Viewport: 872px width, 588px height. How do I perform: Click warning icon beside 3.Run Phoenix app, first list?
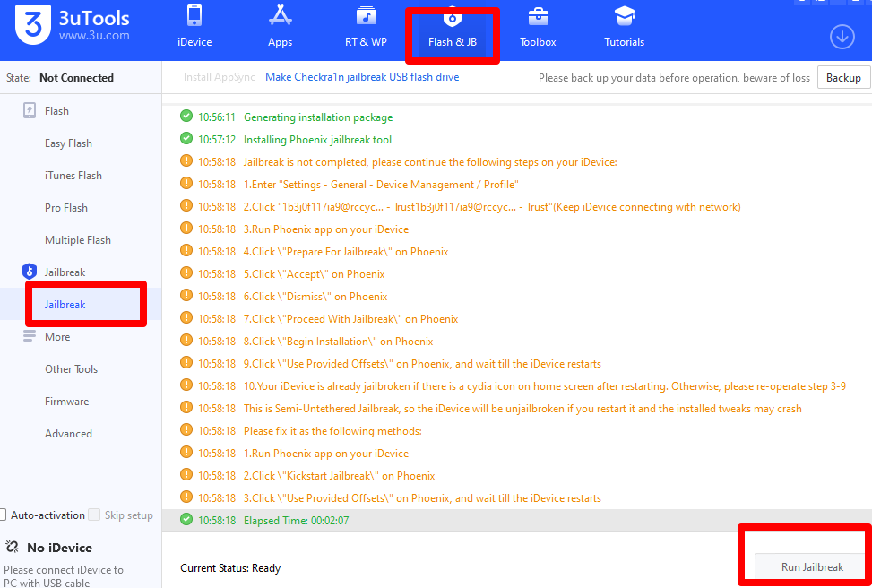tap(186, 228)
